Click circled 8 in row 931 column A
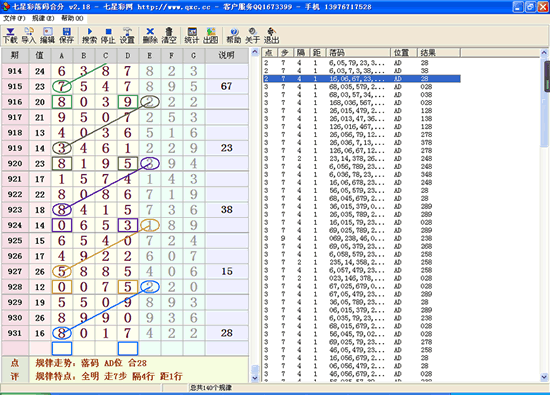This screenshot has width=550, height=395. coord(62,333)
